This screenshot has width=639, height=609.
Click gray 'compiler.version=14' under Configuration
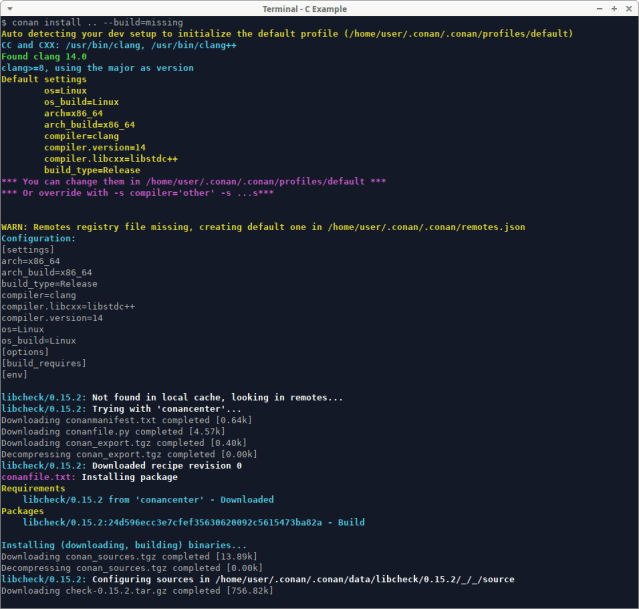[x=52, y=318]
